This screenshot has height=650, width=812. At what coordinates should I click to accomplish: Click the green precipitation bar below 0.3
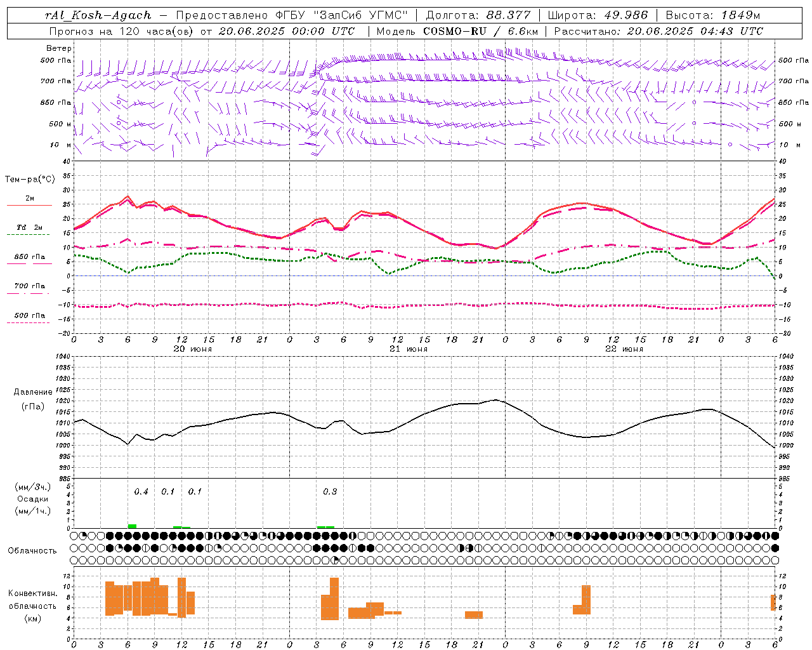pyautogui.click(x=325, y=527)
